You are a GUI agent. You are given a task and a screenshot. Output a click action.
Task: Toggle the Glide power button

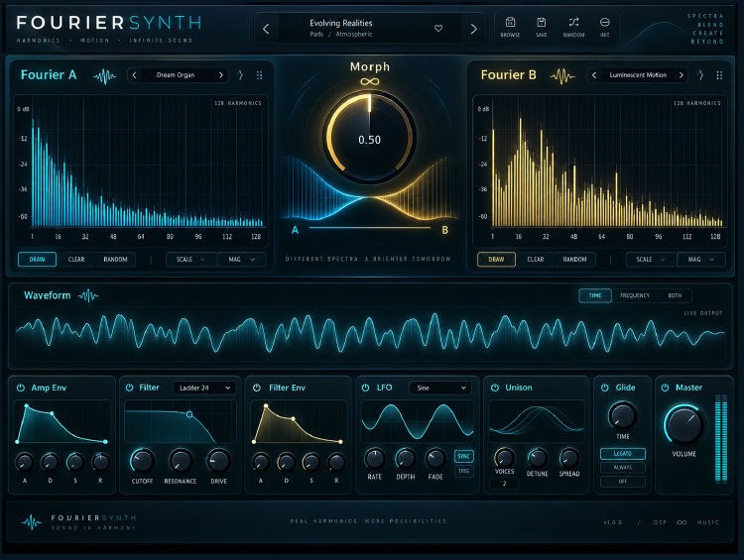point(605,388)
